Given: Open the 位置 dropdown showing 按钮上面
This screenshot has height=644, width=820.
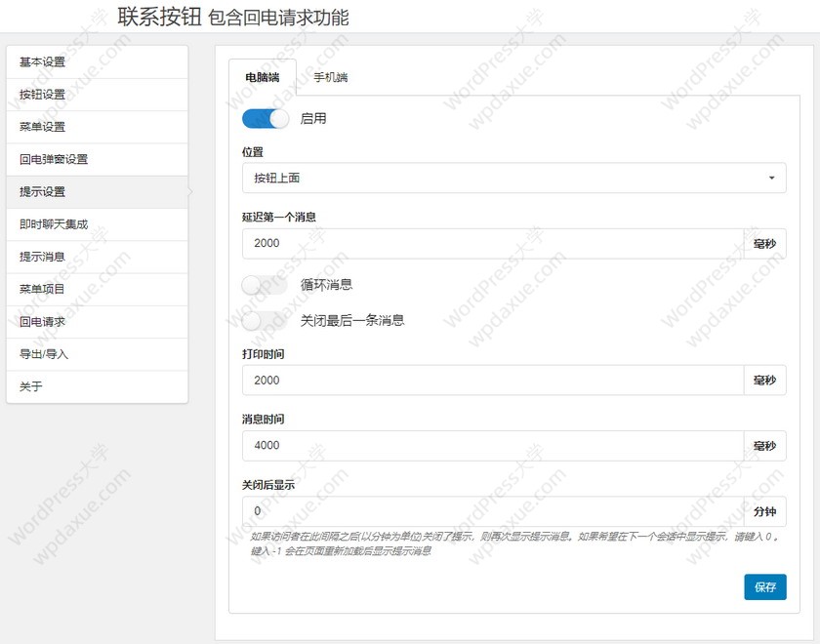Looking at the screenshot, I should tap(513, 178).
